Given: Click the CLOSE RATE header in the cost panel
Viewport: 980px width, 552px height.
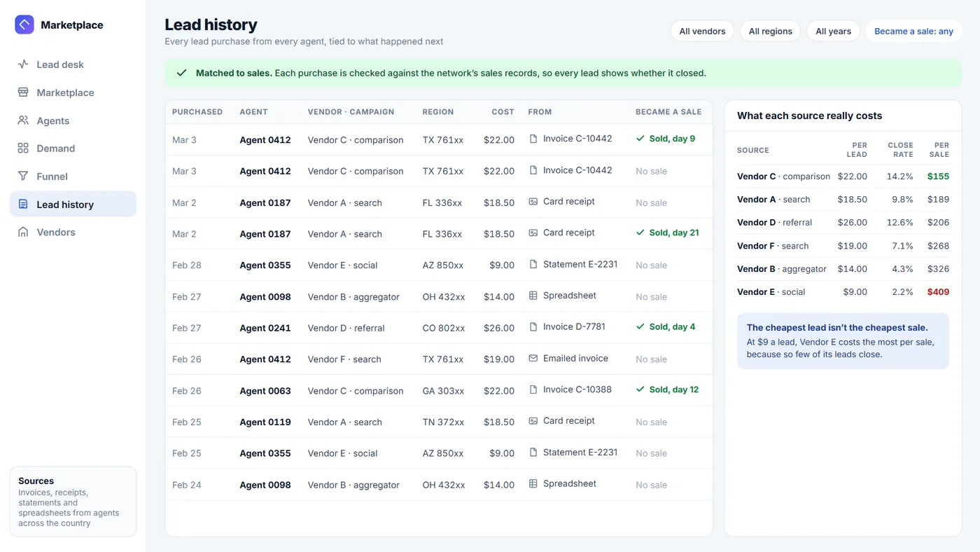Looking at the screenshot, I should 900,150.
